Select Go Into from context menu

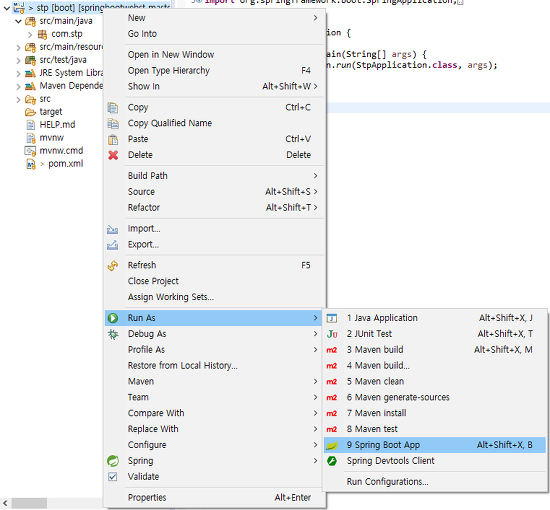(x=215, y=34)
